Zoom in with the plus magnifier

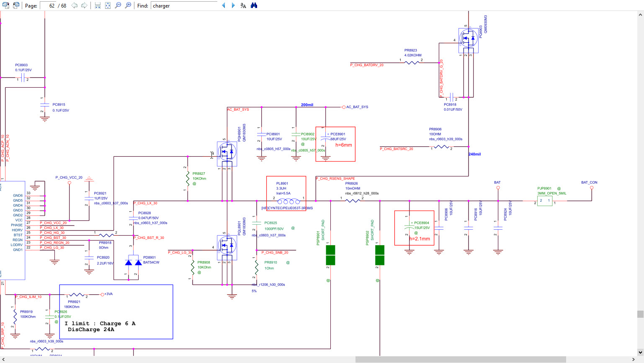(x=128, y=5)
